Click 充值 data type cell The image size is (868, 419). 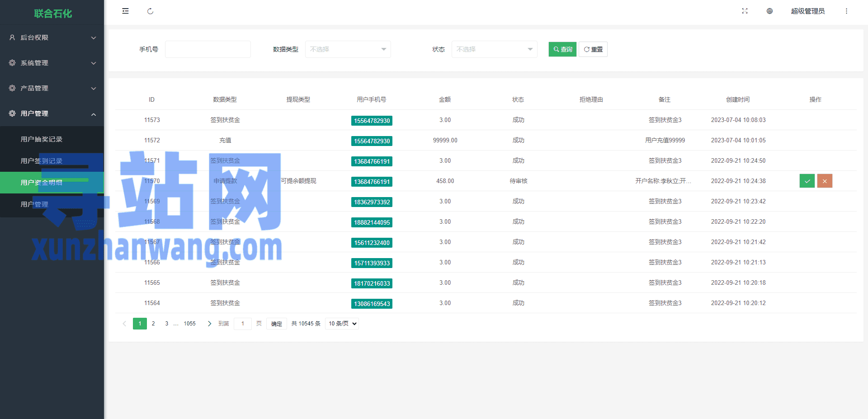[x=225, y=140]
